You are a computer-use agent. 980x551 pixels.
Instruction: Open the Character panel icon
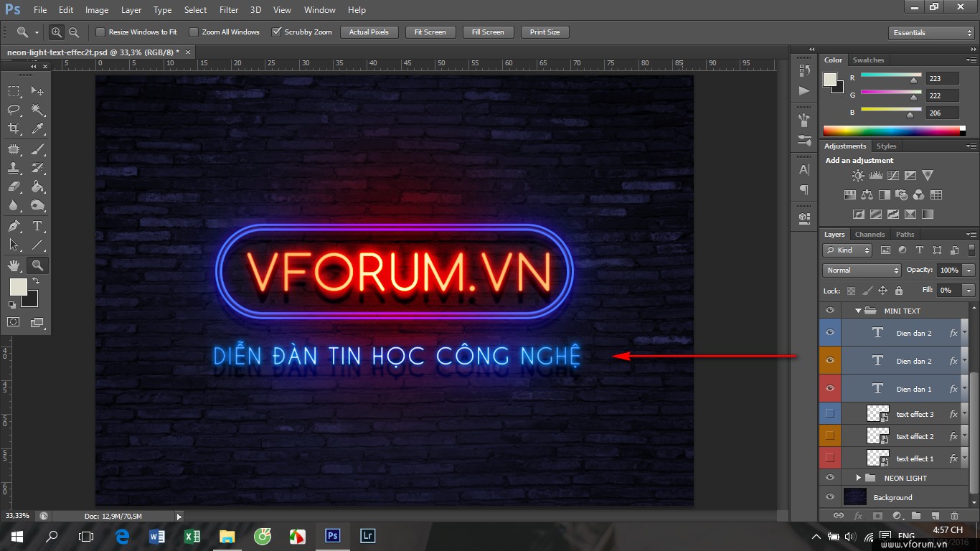coord(804,170)
